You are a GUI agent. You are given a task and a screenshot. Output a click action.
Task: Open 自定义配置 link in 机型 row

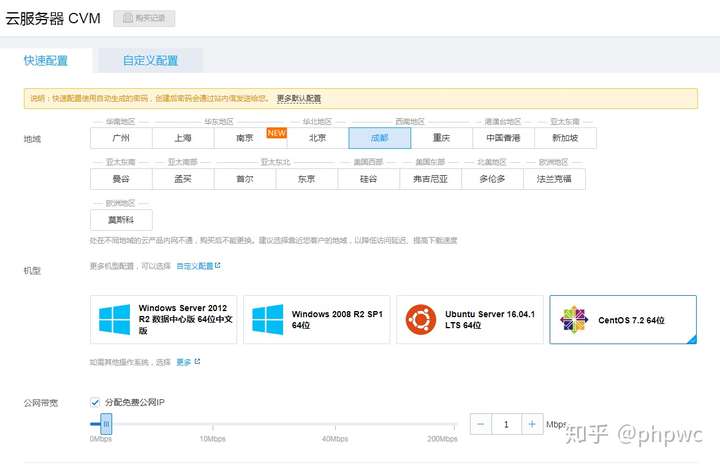pos(195,266)
